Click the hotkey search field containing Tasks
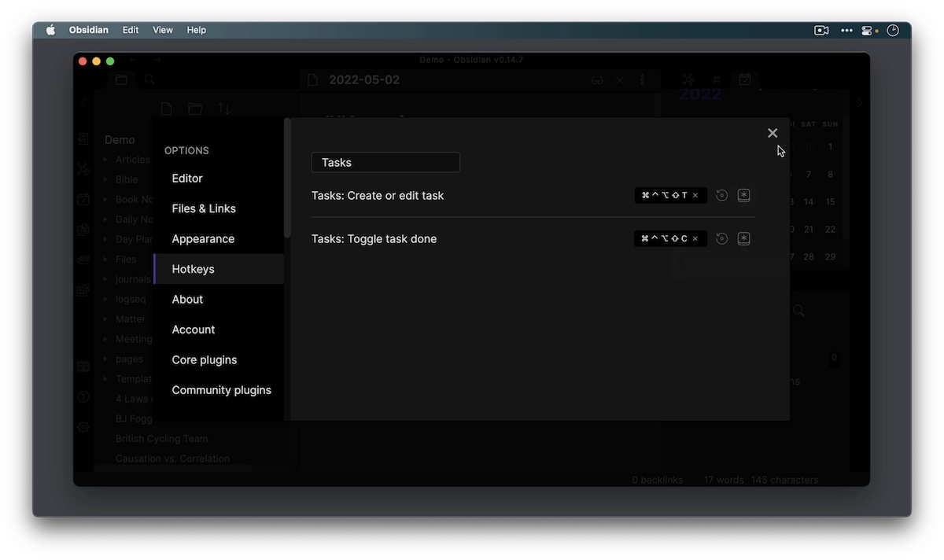The height and width of the screenshot is (560, 944). pos(385,162)
